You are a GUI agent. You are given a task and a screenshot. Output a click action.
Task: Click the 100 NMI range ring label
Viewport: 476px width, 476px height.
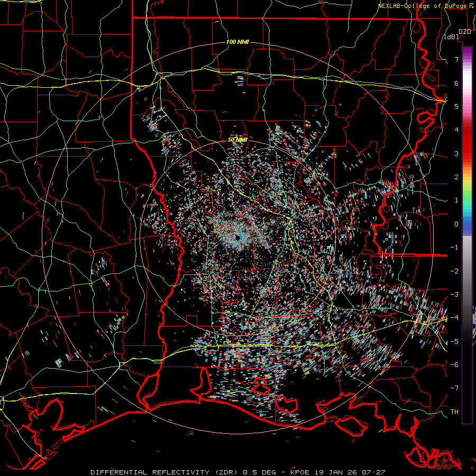tap(237, 42)
